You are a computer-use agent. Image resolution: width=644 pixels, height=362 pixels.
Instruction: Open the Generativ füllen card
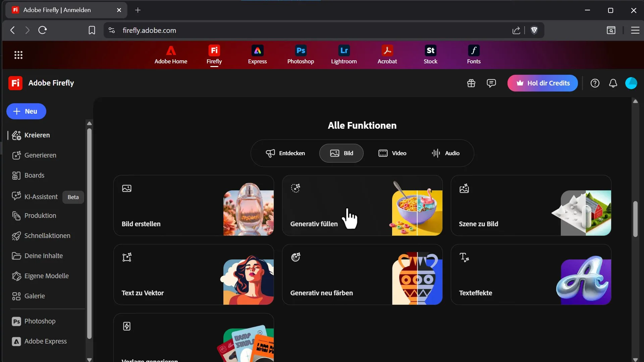tap(362, 205)
